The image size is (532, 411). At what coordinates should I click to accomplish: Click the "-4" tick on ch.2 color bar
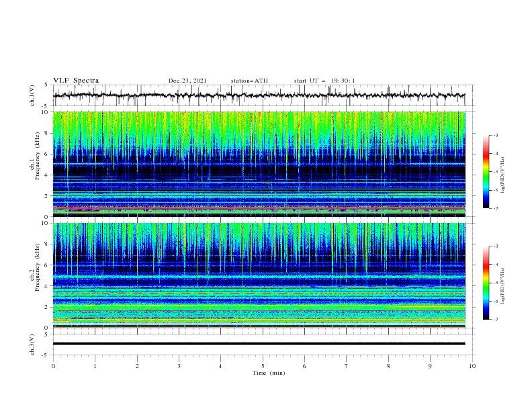click(x=495, y=265)
